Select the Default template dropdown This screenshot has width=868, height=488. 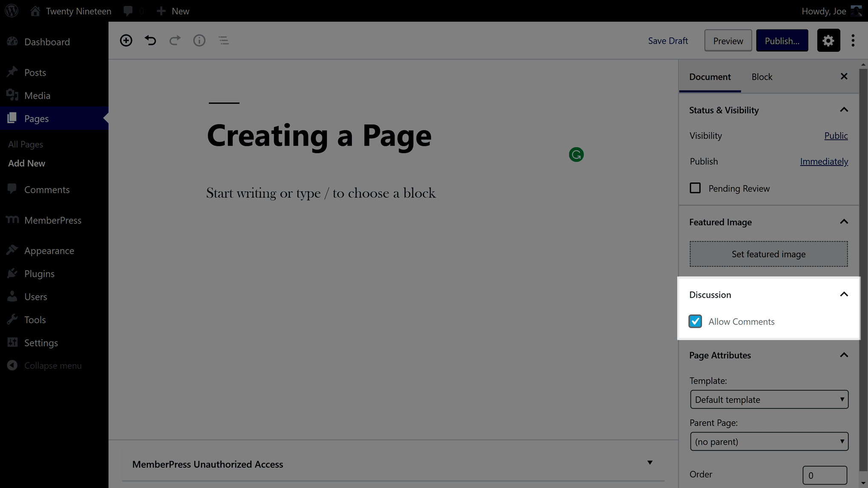coord(769,399)
